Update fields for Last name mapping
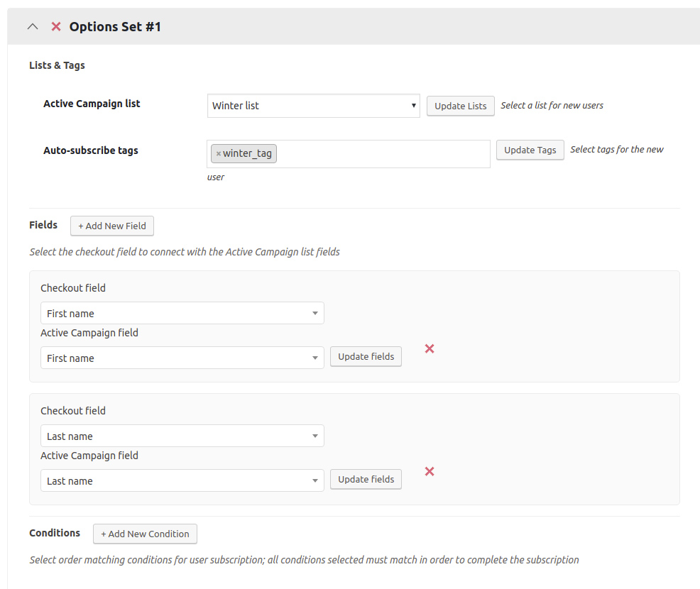The width and height of the screenshot is (700, 589). [x=366, y=479]
